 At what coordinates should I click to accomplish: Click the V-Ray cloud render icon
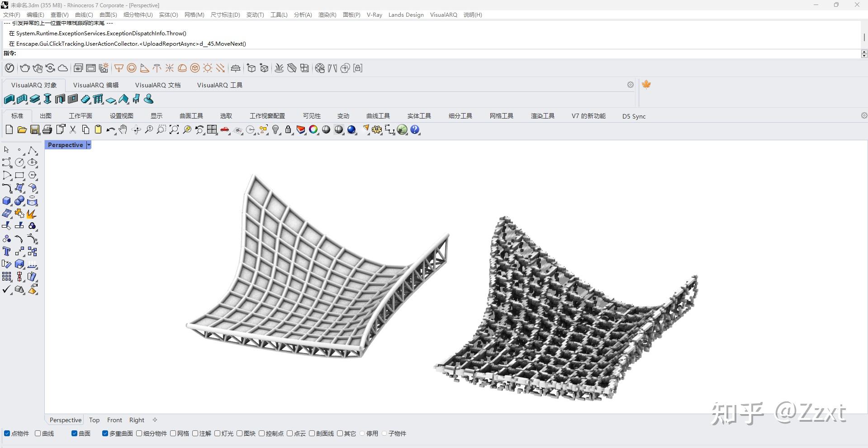63,68
